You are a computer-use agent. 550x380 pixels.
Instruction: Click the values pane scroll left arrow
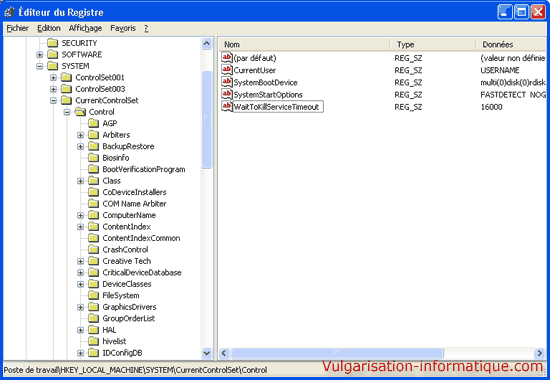[x=224, y=353]
